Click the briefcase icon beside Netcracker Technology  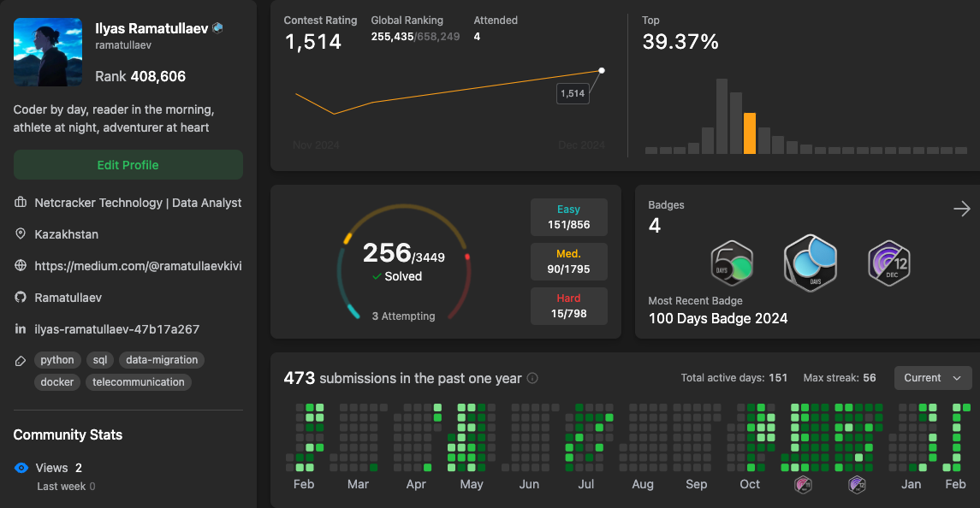point(19,202)
